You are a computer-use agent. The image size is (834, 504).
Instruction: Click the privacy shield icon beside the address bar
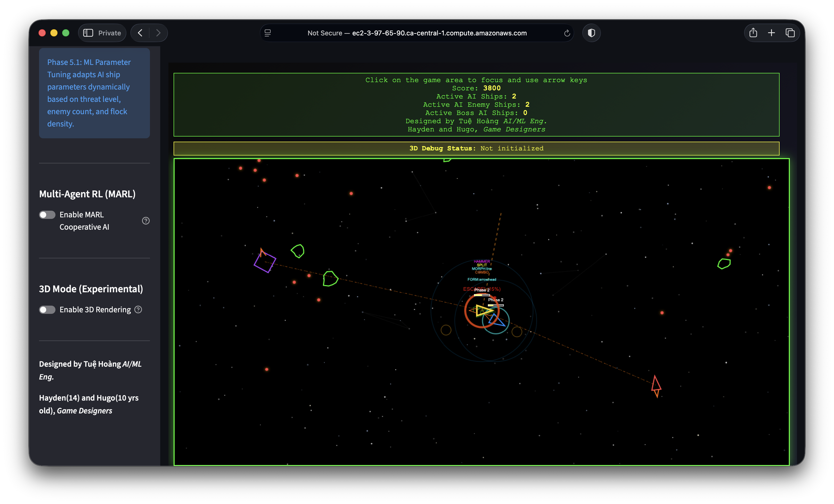coord(591,33)
